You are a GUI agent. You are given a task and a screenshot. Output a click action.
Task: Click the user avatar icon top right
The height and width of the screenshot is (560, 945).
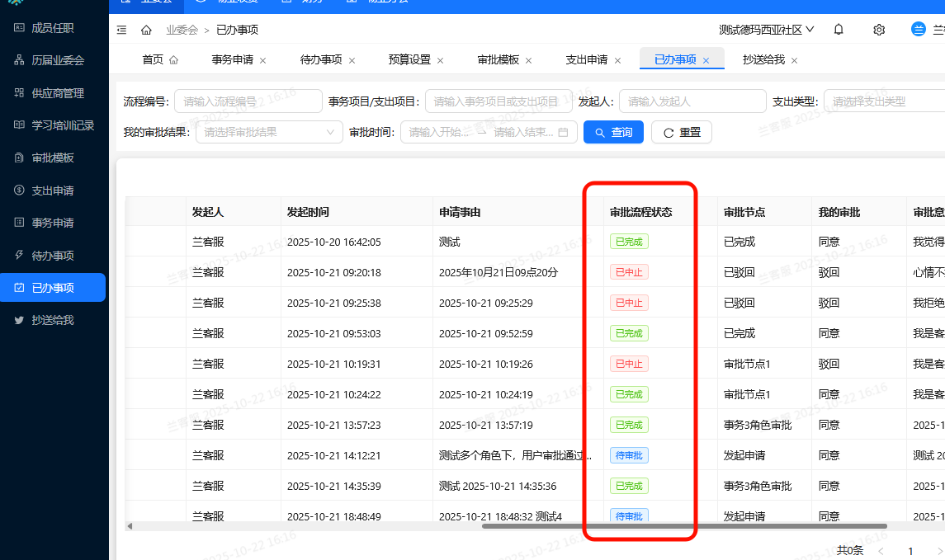917,29
